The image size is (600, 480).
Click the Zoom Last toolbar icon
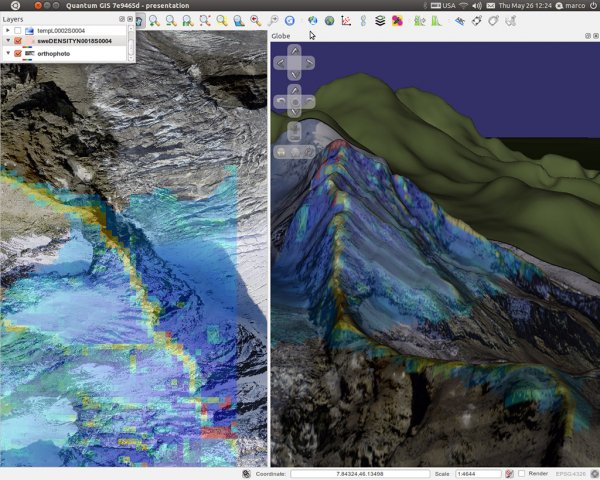pos(256,21)
